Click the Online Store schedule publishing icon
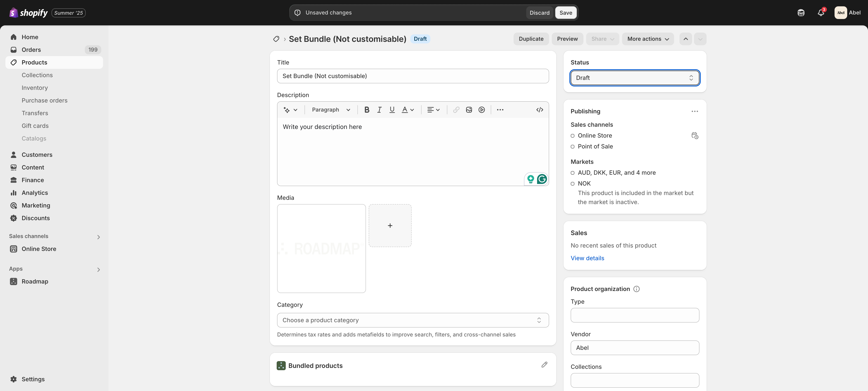The width and height of the screenshot is (868, 391). [x=694, y=136]
